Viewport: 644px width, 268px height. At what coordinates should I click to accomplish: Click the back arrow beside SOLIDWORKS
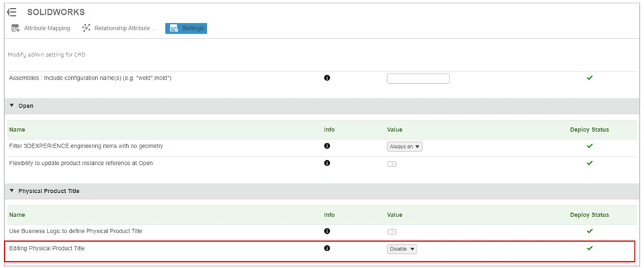click(x=12, y=12)
